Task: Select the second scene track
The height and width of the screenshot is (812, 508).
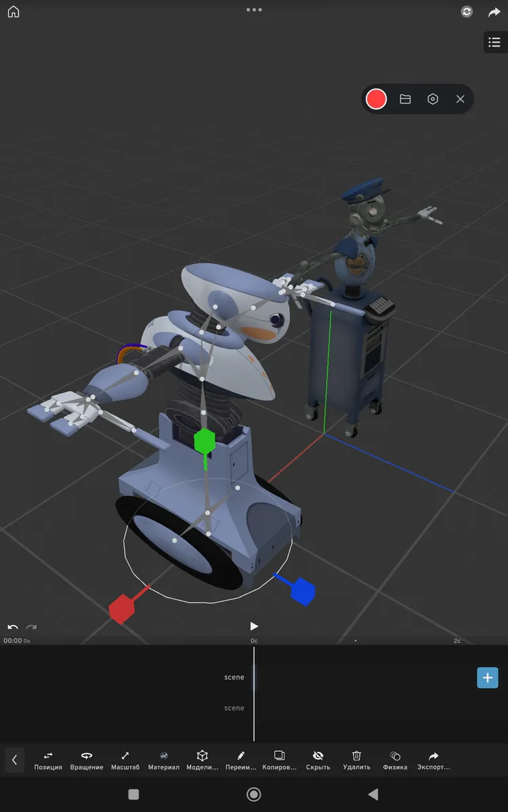Action: 234,708
